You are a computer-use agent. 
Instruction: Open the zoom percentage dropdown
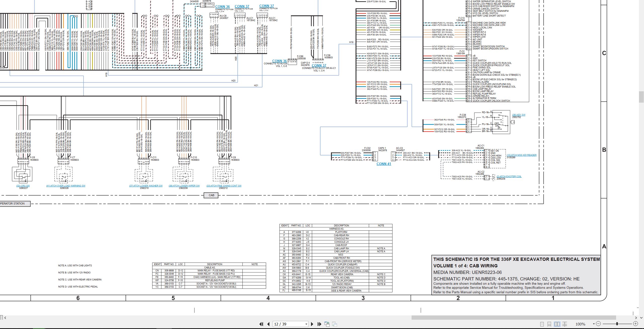tap(594, 324)
